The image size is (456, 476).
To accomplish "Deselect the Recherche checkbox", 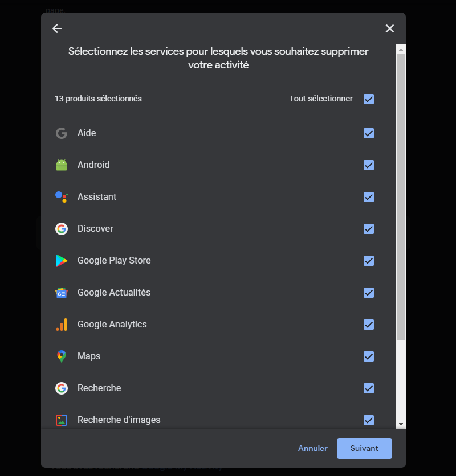I will 369,388.
